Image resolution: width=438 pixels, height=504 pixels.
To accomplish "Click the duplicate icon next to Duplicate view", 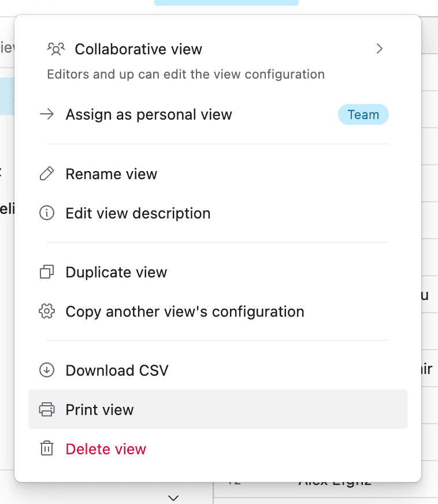I will [x=46, y=272].
